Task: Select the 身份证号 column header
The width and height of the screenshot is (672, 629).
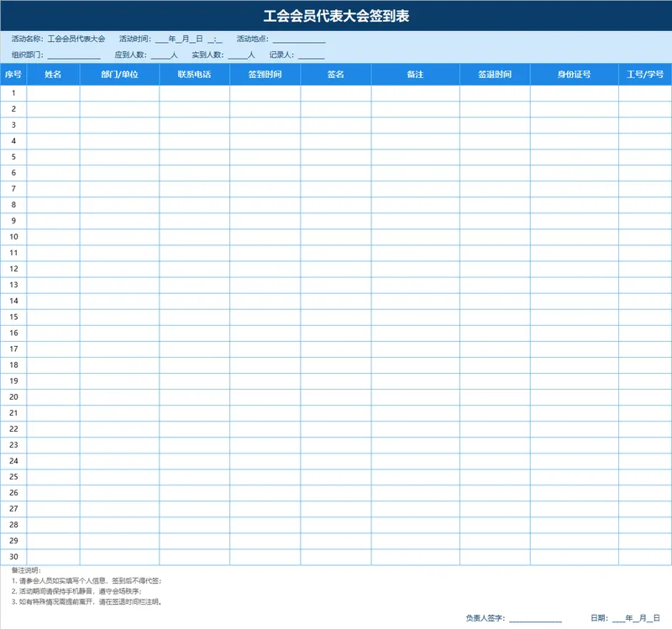Action: pos(575,75)
